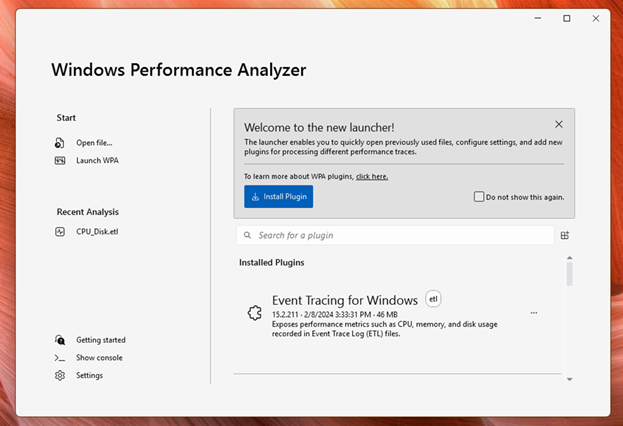Install a new plugin
Image resolution: width=623 pixels, height=426 pixels.
[279, 196]
